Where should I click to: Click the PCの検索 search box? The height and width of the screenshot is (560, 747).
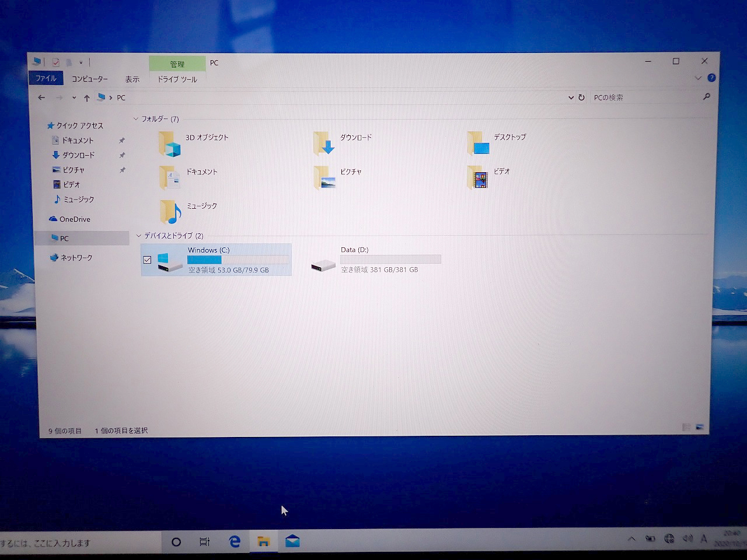click(645, 97)
